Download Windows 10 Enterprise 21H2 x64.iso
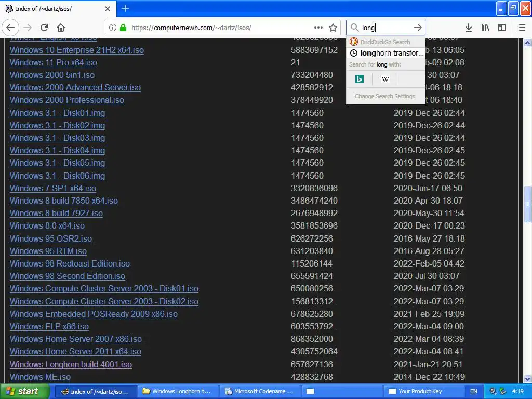This screenshot has width=532, height=399. (x=77, y=50)
